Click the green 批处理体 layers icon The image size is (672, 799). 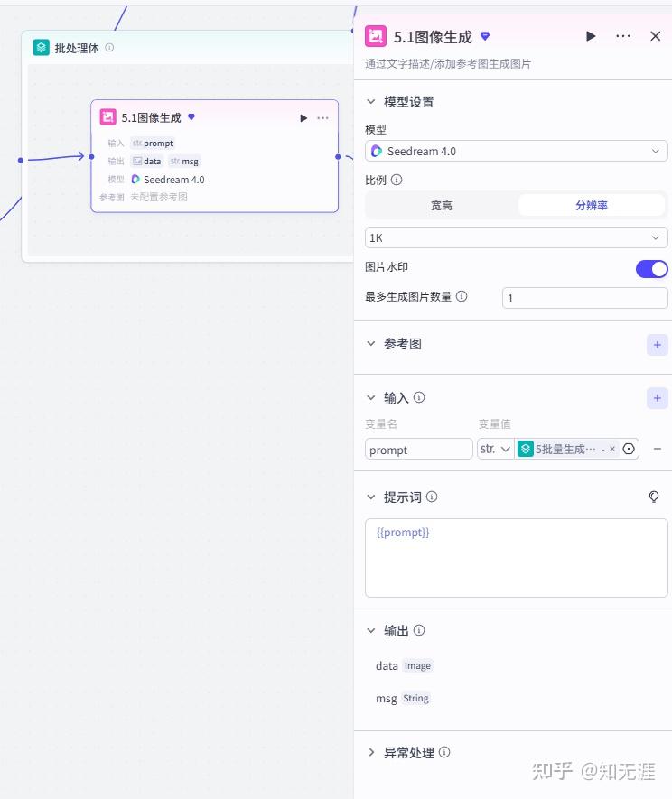pos(42,47)
